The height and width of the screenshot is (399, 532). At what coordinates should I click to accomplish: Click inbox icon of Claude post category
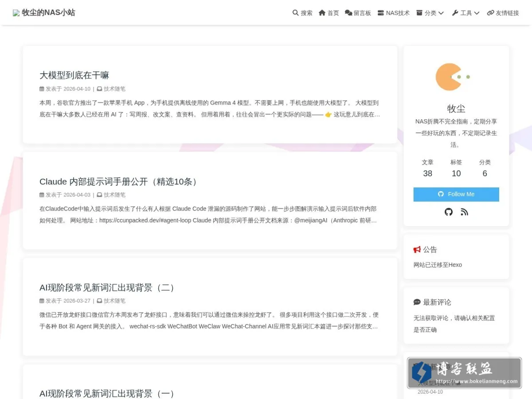click(99, 195)
